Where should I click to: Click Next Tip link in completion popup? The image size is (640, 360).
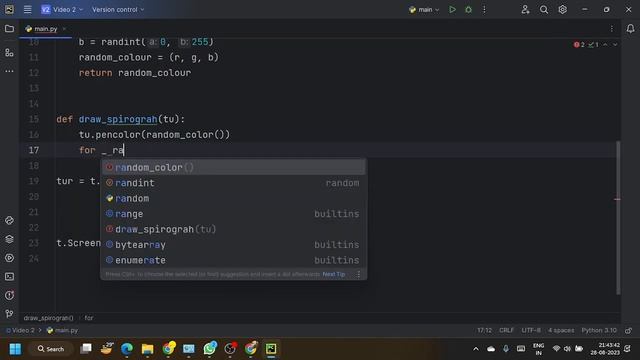[x=333, y=274]
